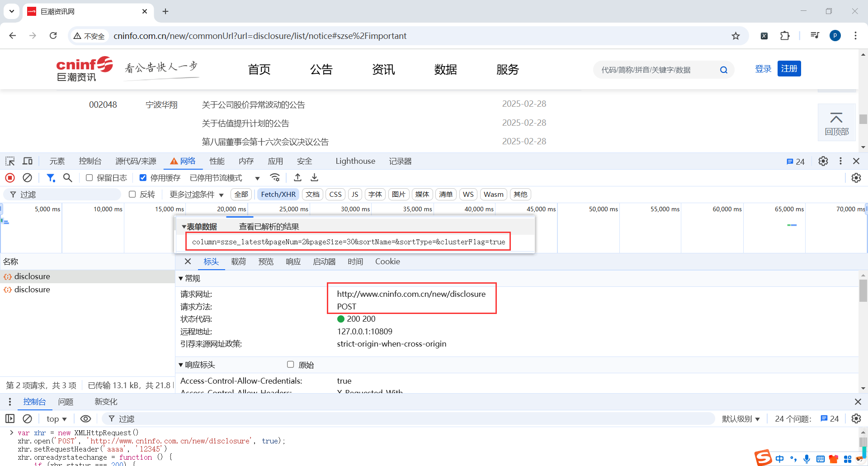Select the CSS filter chip
Screen dimensions: 868x466
tap(335, 194)
